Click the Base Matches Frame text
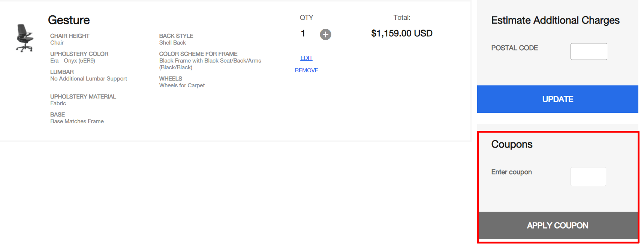The height and width of the screenshot is (248, 644). (77, 121)
